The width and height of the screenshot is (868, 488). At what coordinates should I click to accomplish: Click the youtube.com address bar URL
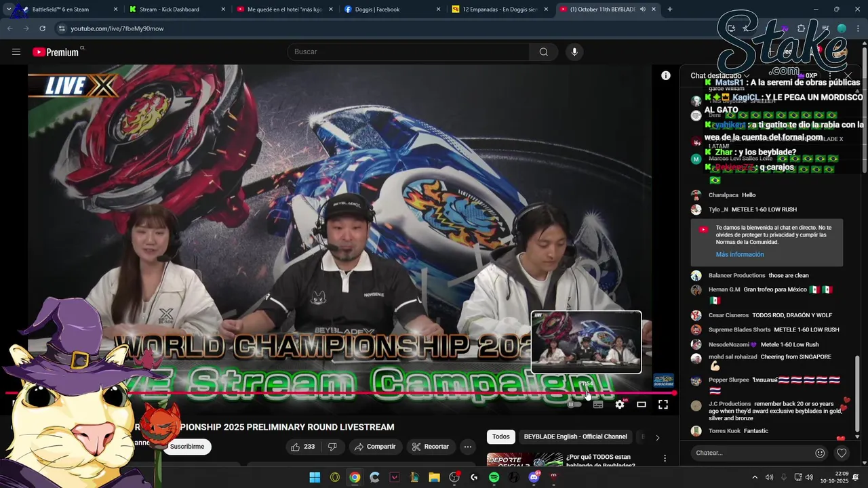coord(117,28)
